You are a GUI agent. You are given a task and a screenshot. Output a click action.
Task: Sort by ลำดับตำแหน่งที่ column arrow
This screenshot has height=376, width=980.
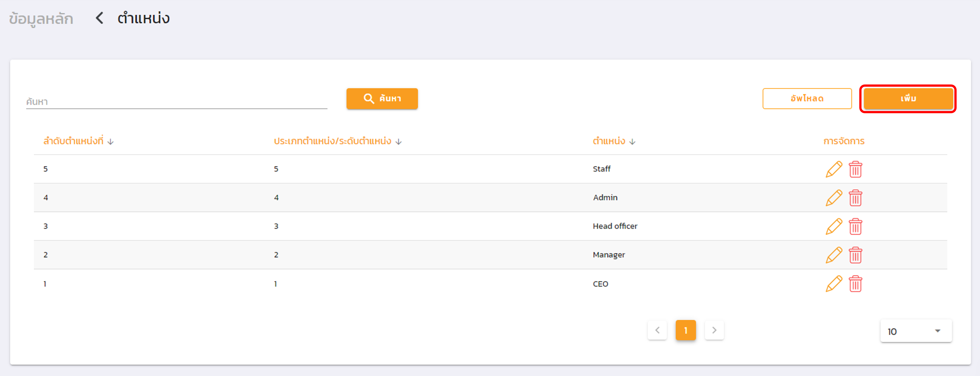point(110,142)
